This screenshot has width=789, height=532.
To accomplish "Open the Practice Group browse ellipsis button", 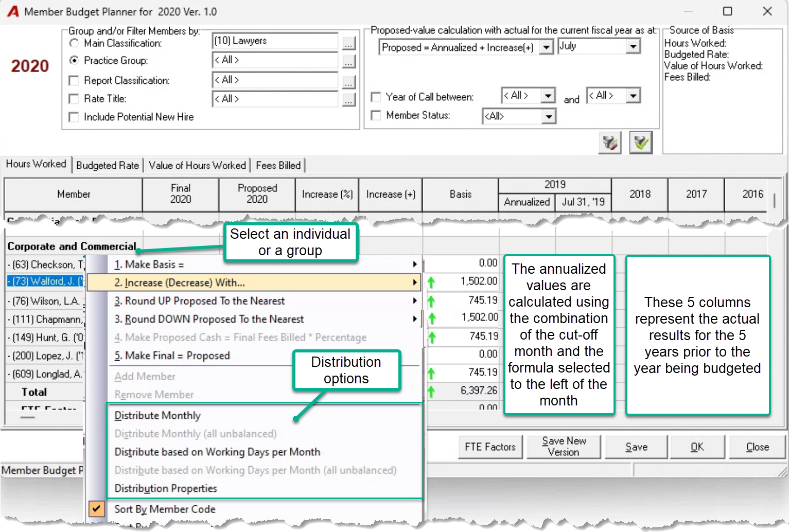I will point(348,62).
